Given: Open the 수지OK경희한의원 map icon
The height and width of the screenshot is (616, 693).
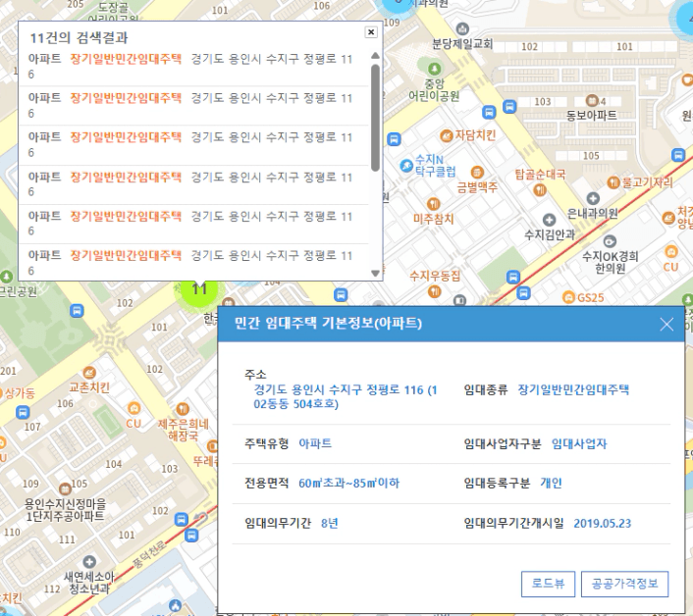Looking at the screenshot, I should pyautogui.click(x=610, y=241).
